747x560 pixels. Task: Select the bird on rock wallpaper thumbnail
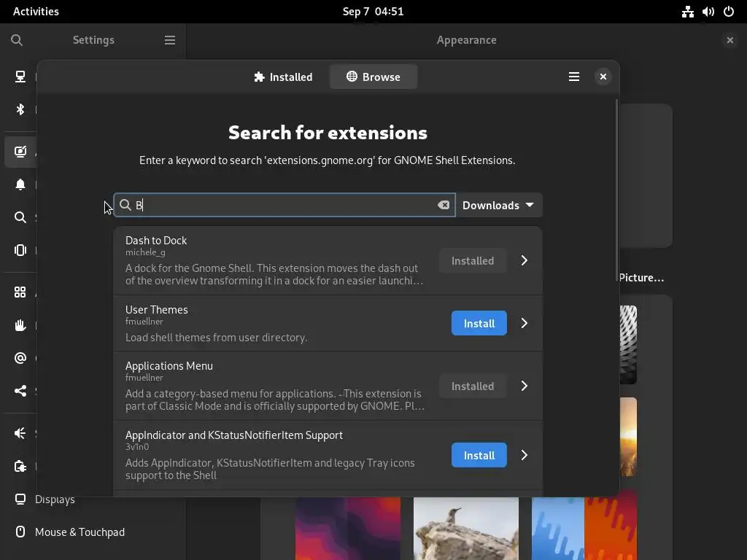(x=466, y=528)
